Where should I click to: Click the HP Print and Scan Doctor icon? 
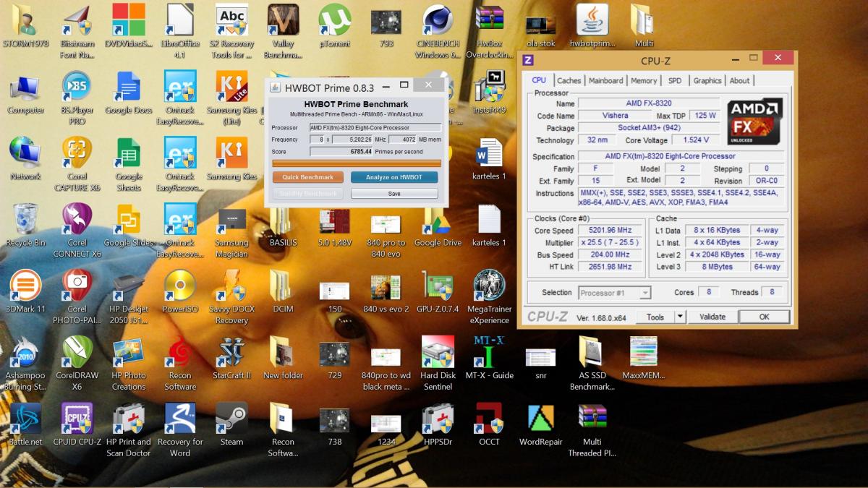[128, 430]
